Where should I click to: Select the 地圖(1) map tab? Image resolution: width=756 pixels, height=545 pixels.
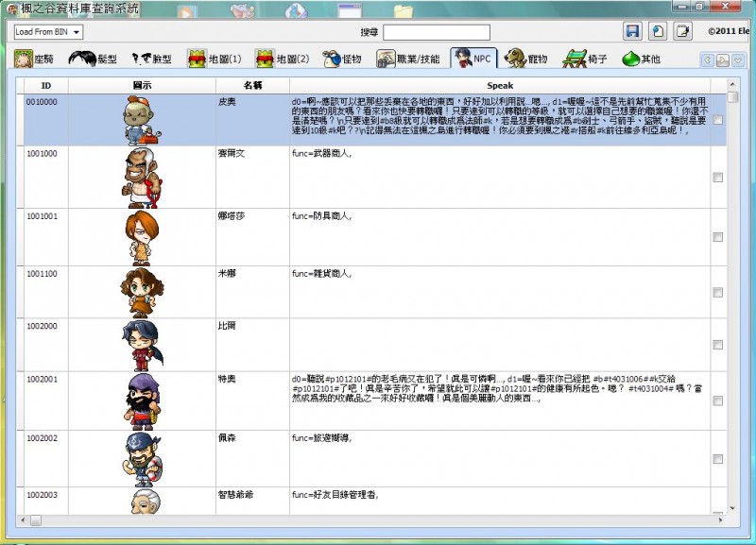point(215,59)
